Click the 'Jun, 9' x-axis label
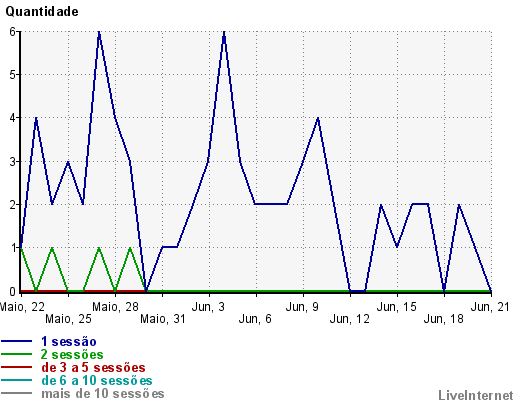The height and width of the screenshot is (405, 520). coord(302,307)
